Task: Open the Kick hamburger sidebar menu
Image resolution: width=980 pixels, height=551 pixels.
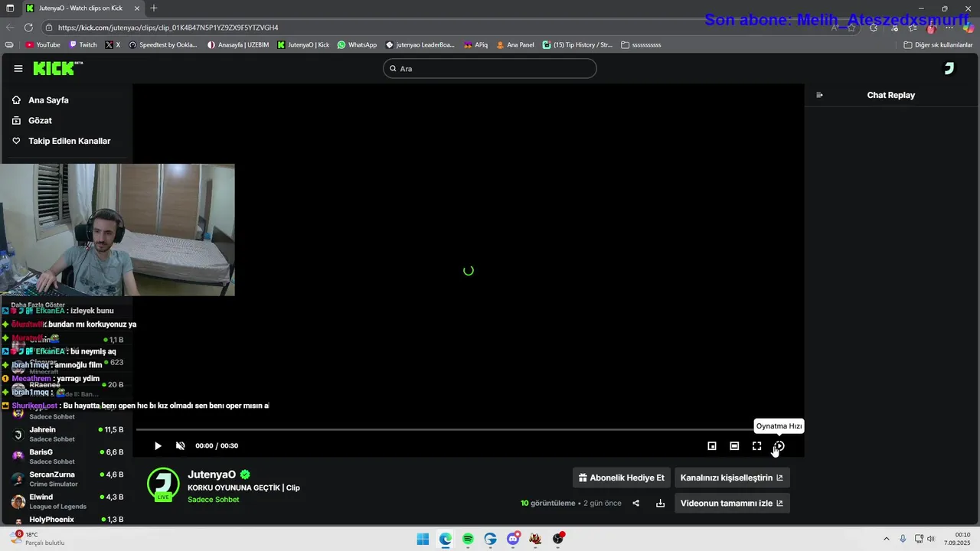Action: click(x=18, y=69)
